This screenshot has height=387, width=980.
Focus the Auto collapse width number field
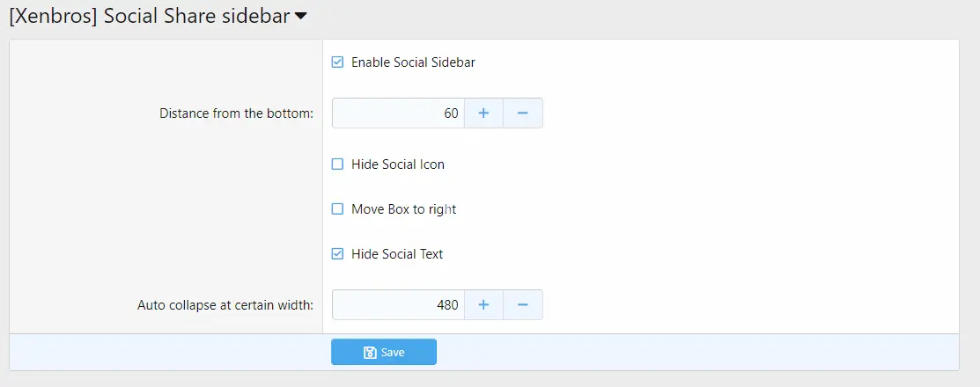click(398, 305)
